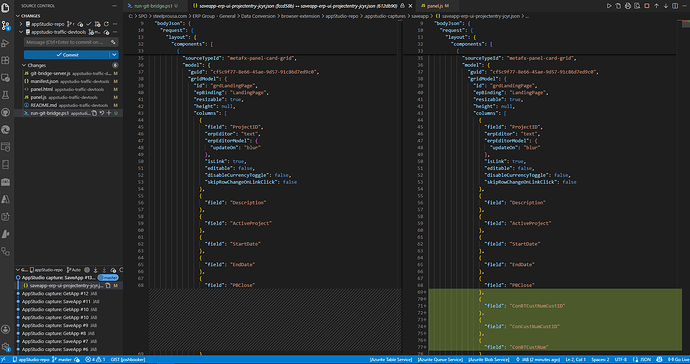Open the Azure activity bar icon

pyautogui.click(x=5, y=199)
